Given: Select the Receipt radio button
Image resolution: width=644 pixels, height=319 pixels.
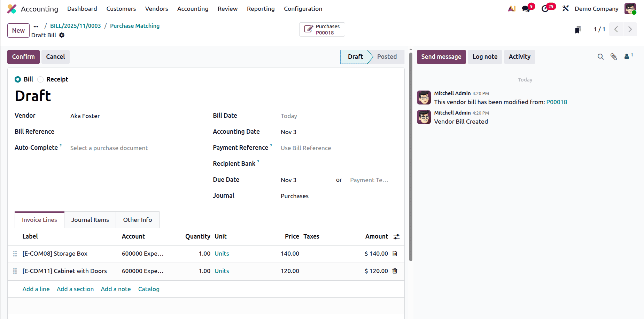Looking at the screenshot, I should pyautogui.click(x=40, y=79).
